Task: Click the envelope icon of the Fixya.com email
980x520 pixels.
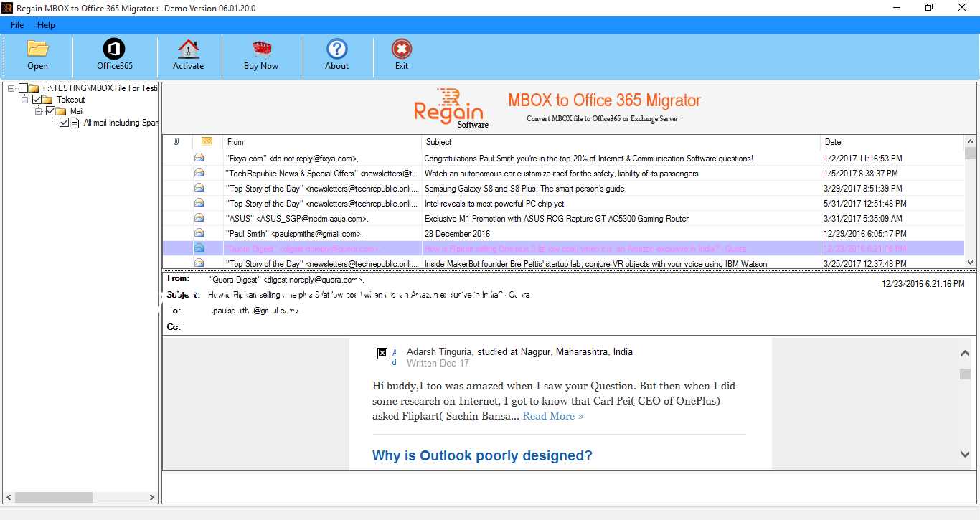Action: pyautogui.click(x=199, y=158)
